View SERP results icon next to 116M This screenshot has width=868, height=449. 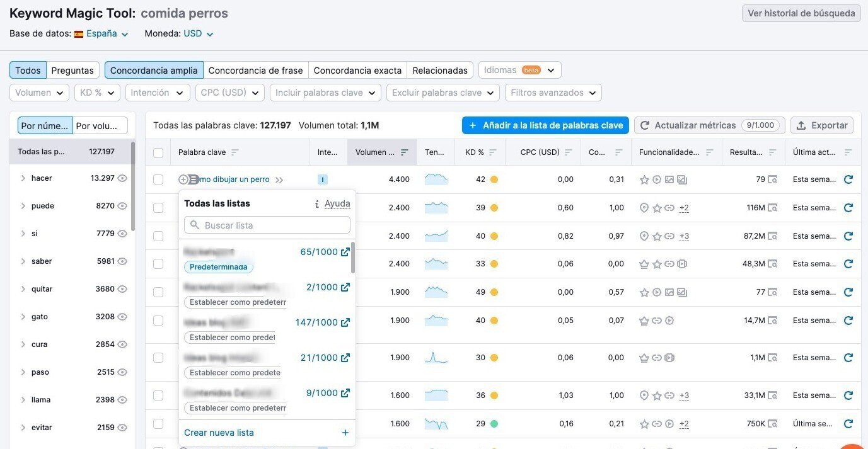pos(772,208)
